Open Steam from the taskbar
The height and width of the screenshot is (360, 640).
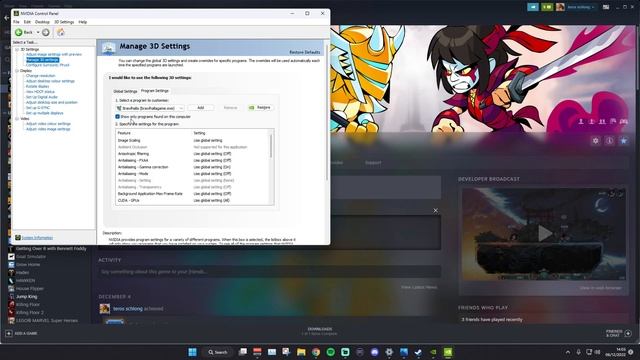[x=418, y=352]
